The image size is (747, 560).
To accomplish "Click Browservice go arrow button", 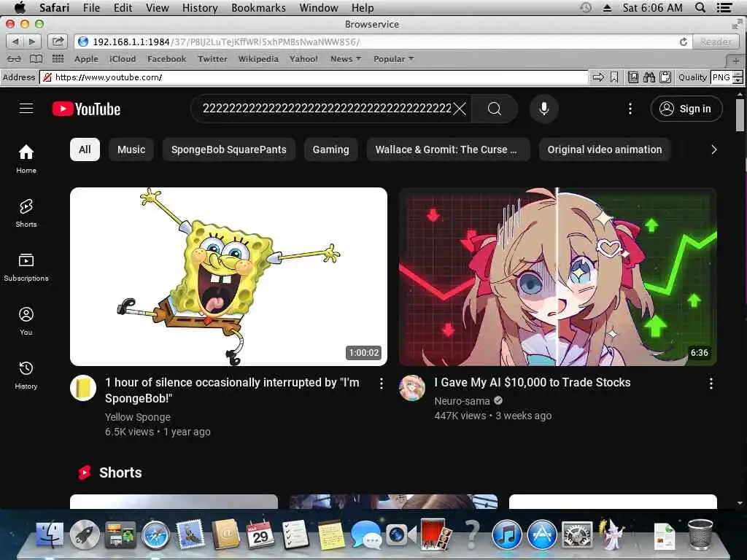I will click(x=598, y=77).
